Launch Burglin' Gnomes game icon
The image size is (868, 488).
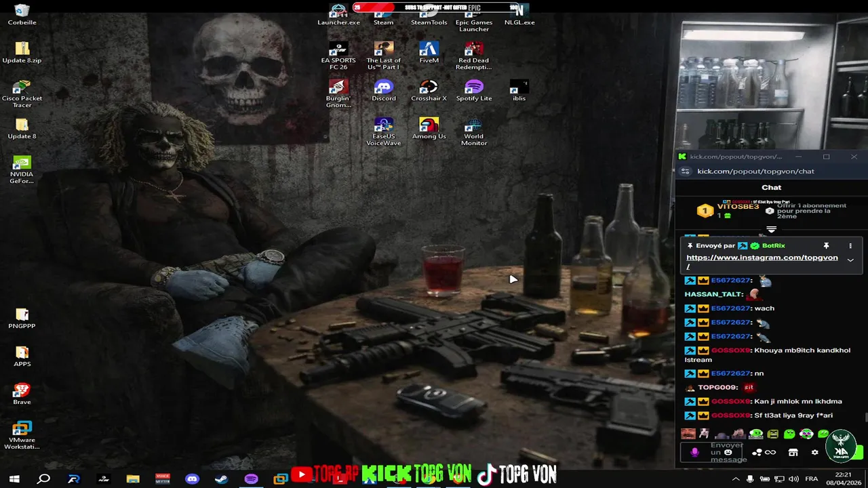tap(338, 94)
